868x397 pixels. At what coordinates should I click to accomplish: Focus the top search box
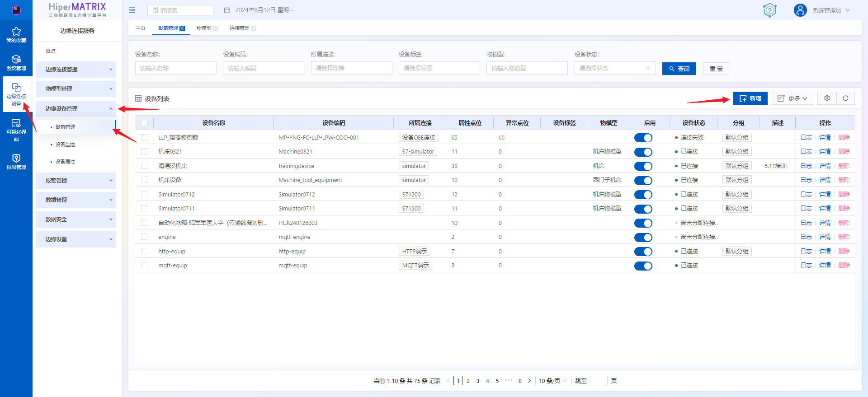[180, 10]
